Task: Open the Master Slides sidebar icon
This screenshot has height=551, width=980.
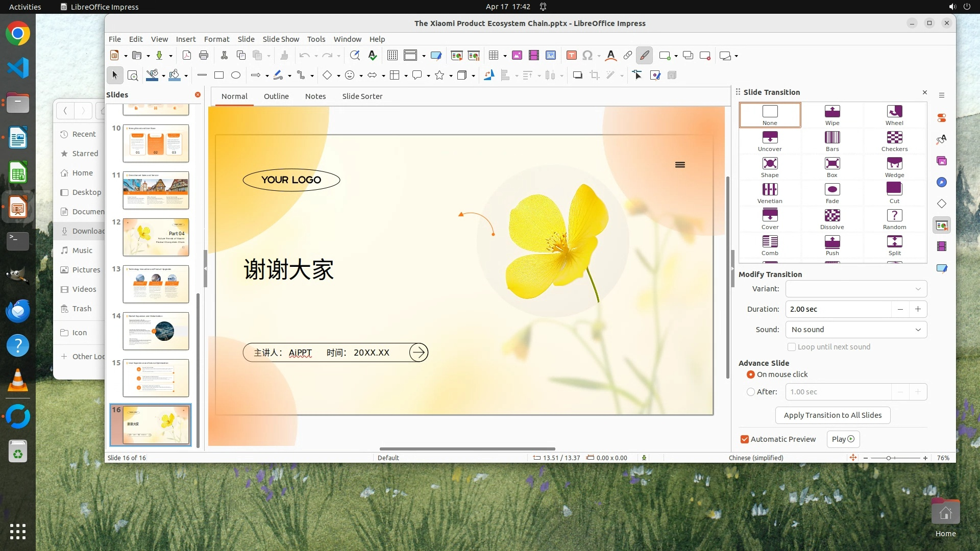Action: tap(942, 268)
